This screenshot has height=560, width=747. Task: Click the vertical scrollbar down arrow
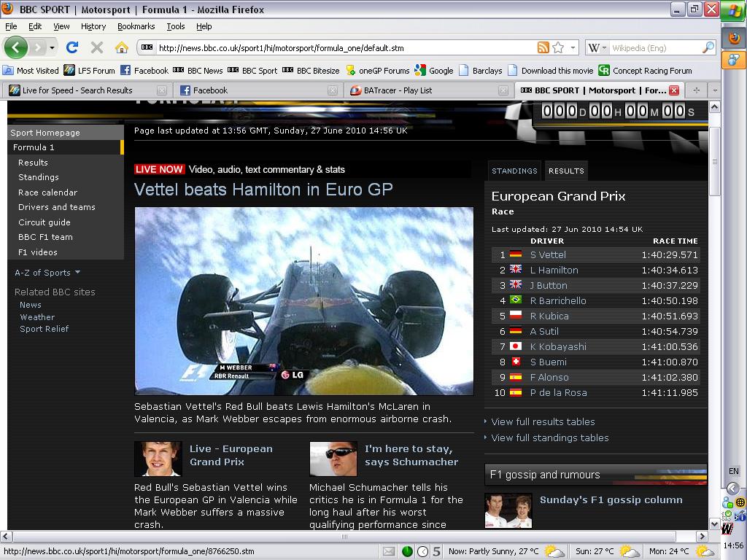[x=714, y=524]
